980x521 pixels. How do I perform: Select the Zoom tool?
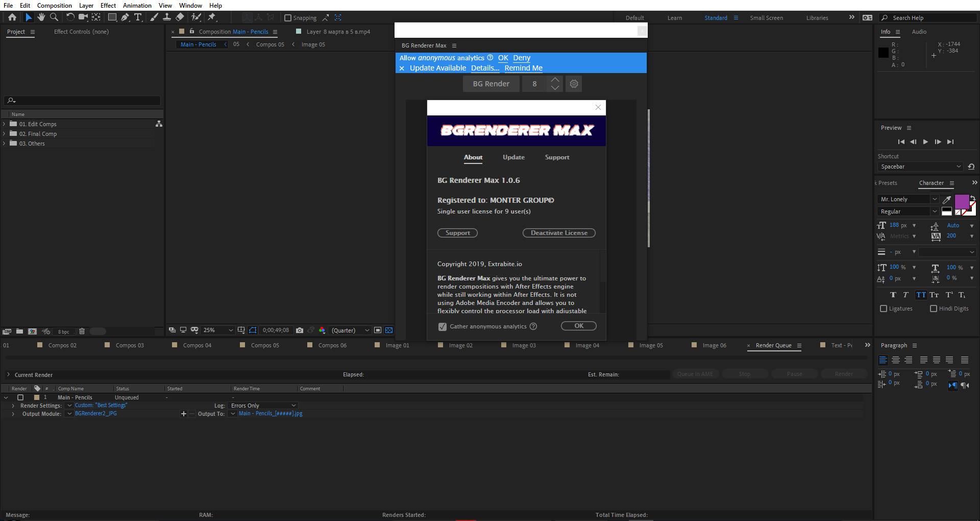pos(54,17)
